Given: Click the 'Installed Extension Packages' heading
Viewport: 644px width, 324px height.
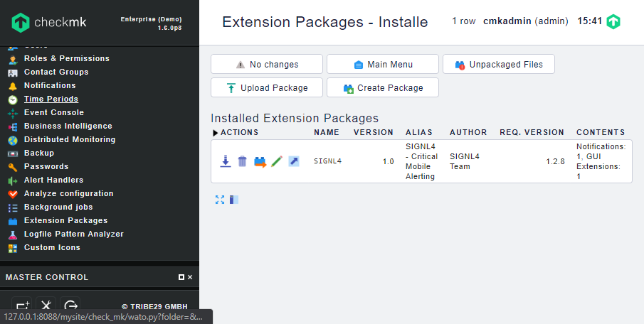Looking at the screenshot, I should pyautogui.click(x=295, y=119).
